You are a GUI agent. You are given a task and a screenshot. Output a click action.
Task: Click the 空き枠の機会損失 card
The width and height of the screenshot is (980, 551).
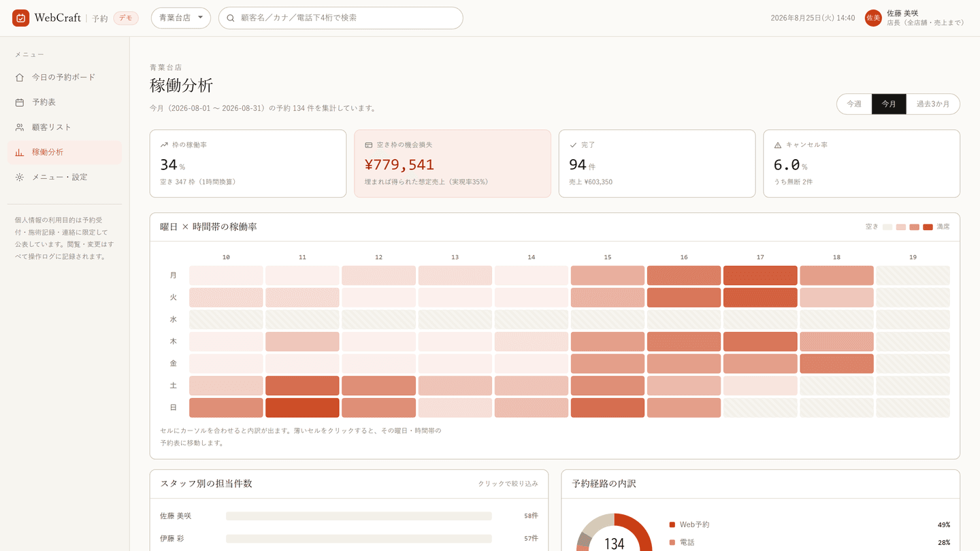[453, 163]
